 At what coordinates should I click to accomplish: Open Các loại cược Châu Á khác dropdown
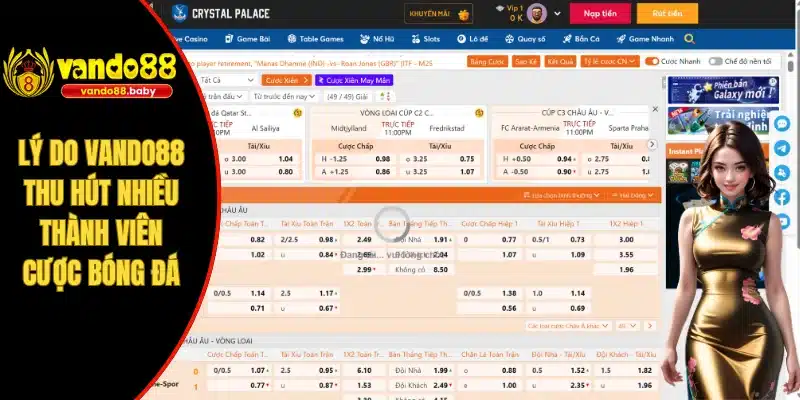[x=568, y=326]
